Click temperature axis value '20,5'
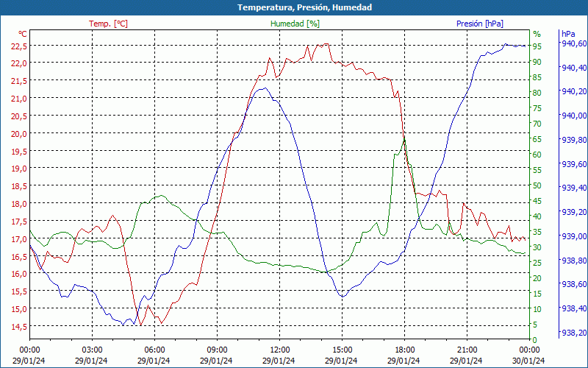Image resolution: width=588 pixels, height=368 pixels. click(19, 116)
